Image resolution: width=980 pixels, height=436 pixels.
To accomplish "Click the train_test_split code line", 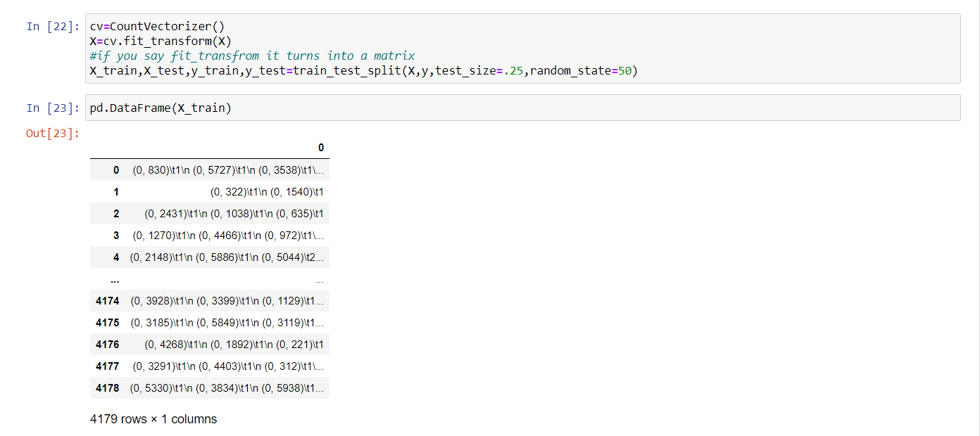I will (x=364, y=70).
